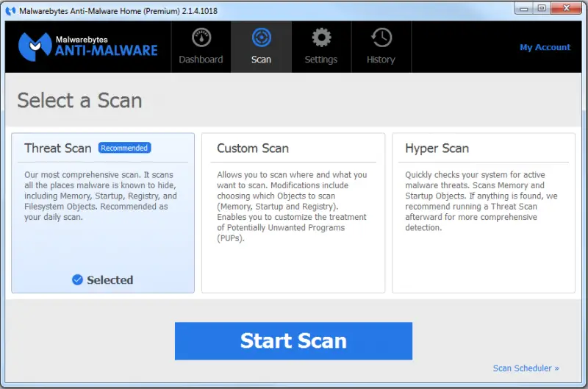Open the History clock icon

(x=381, y=38)
